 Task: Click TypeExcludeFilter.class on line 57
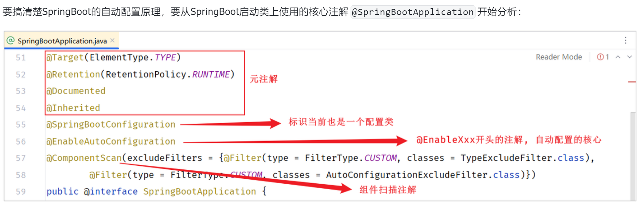coord(522,158)
